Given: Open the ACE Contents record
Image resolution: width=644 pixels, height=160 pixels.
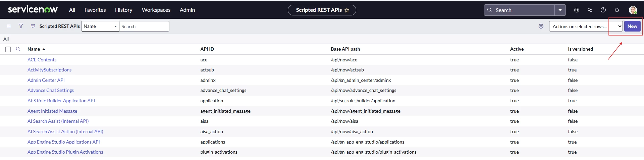Looking at the screenshot, I should tap(42, 60).
